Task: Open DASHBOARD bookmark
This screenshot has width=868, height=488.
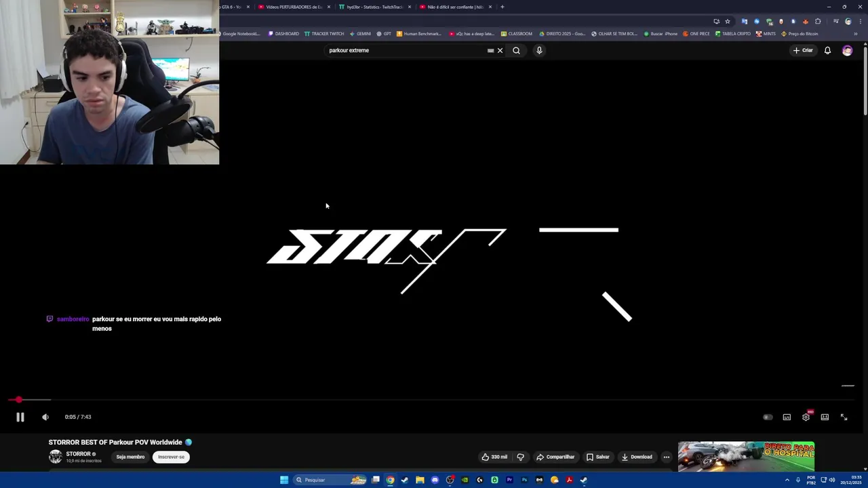Action: (x=283, y=34)
